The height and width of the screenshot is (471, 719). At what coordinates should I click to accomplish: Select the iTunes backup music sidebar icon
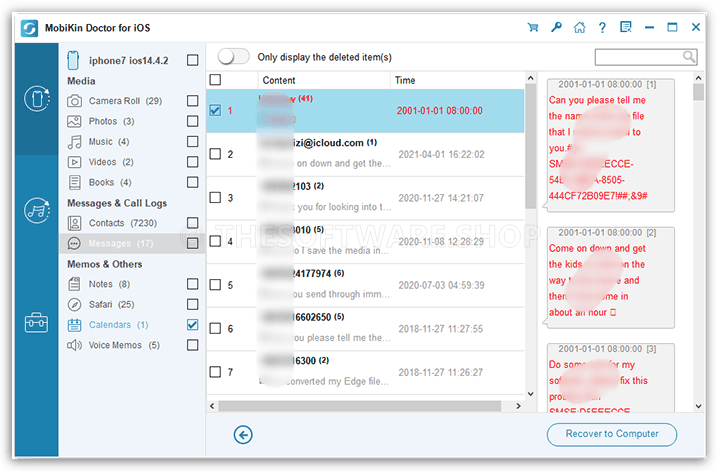coord(37,211)
